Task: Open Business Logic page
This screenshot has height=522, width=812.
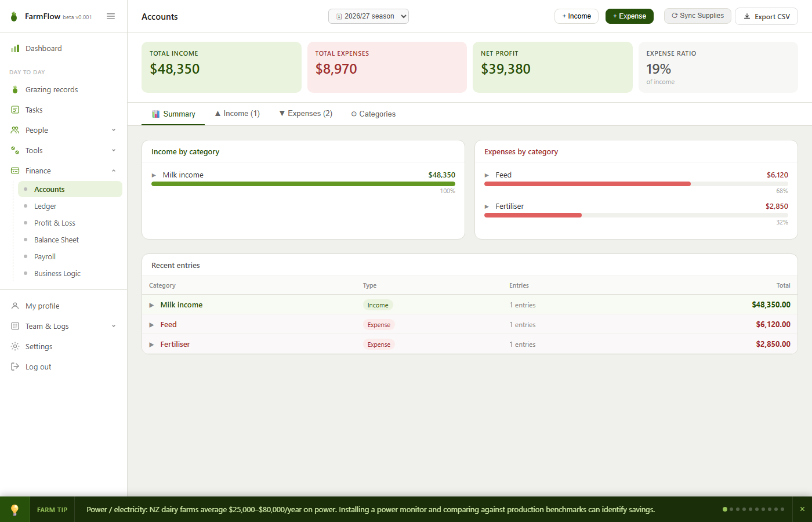Action: tap(70, 273)
